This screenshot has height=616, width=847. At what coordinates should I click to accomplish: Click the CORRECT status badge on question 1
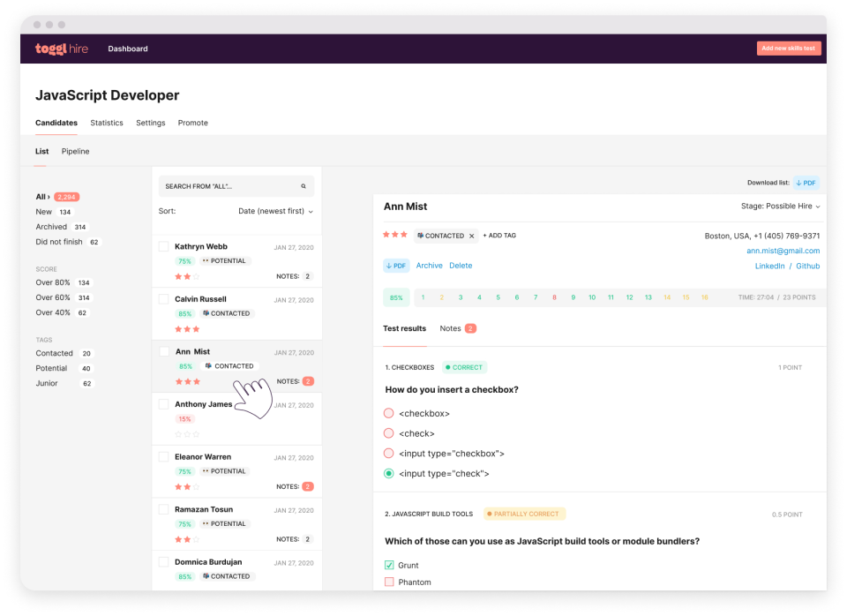(464, 367)
